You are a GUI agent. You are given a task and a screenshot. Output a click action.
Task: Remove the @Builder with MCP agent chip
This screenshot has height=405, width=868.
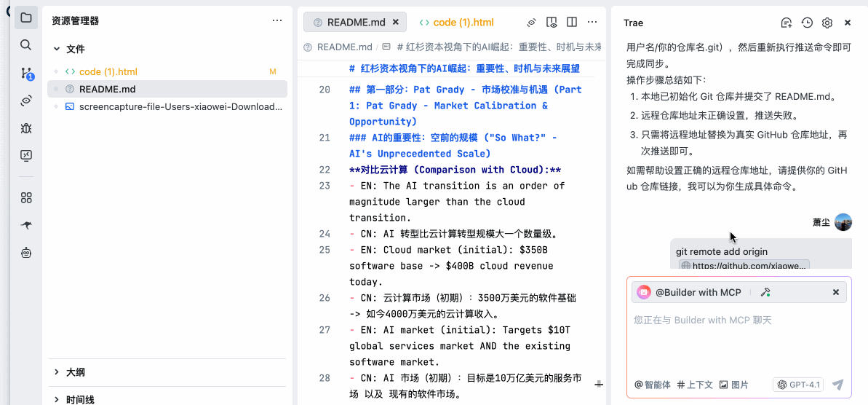coord(836,292)
